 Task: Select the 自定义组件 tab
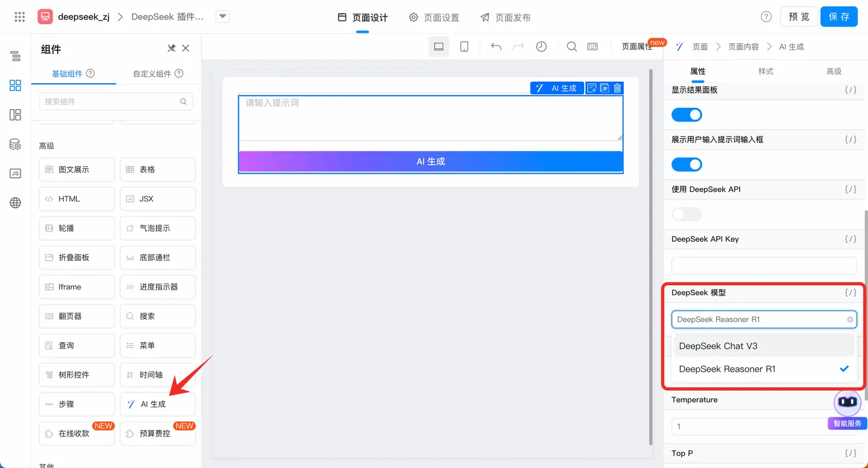click(x=152, y=74)
